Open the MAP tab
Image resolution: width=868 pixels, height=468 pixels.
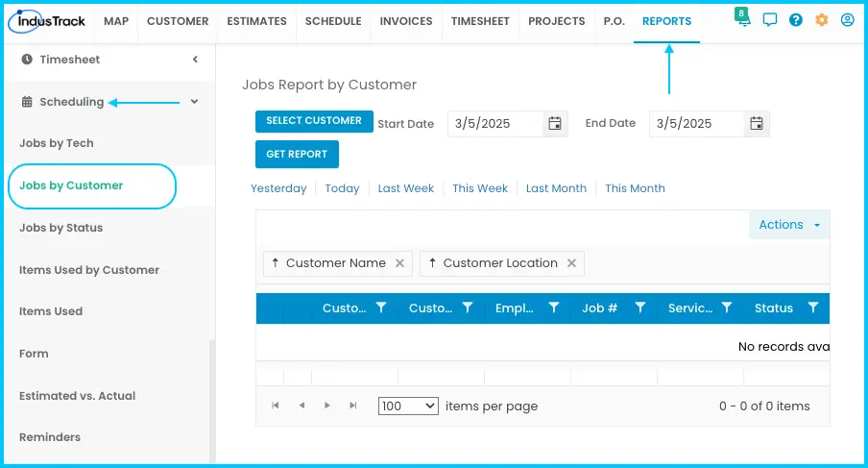(x=116, y=21)
